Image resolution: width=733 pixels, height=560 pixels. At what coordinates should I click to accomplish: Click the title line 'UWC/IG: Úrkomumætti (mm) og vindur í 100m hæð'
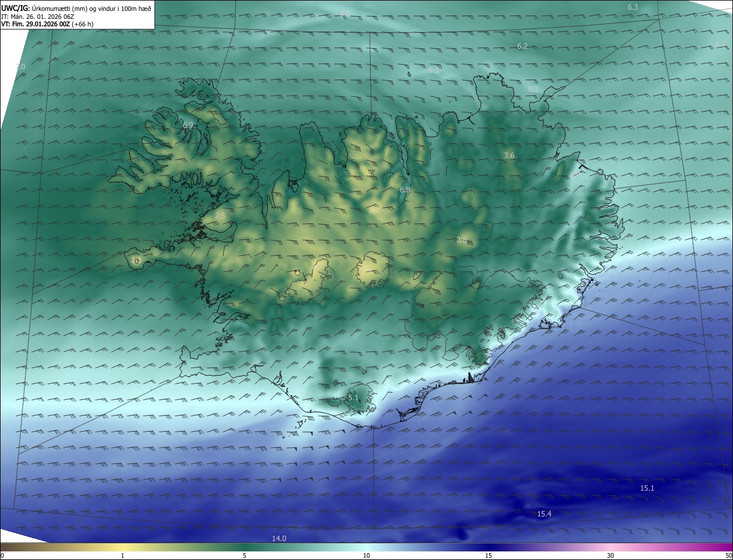coord(76,8)
